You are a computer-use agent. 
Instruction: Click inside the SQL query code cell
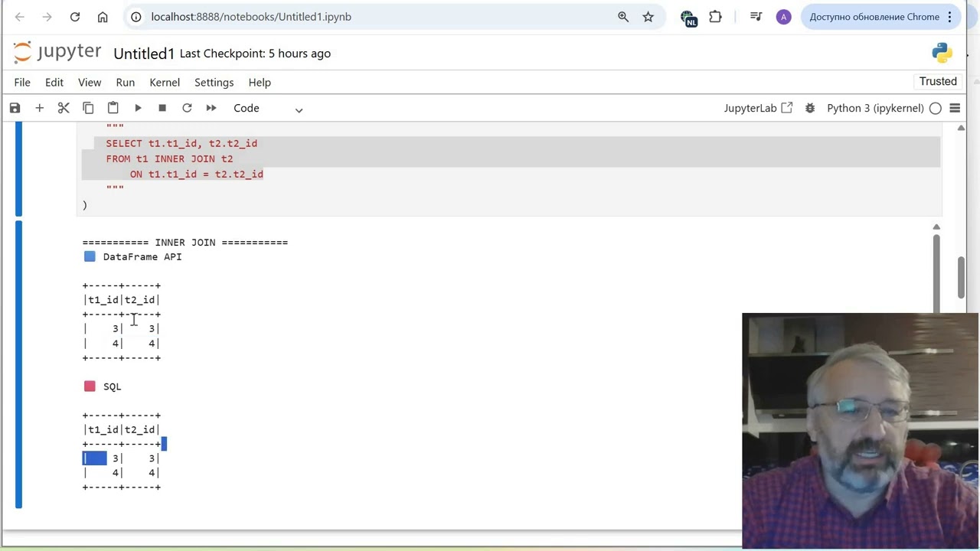tap(511, 168)
